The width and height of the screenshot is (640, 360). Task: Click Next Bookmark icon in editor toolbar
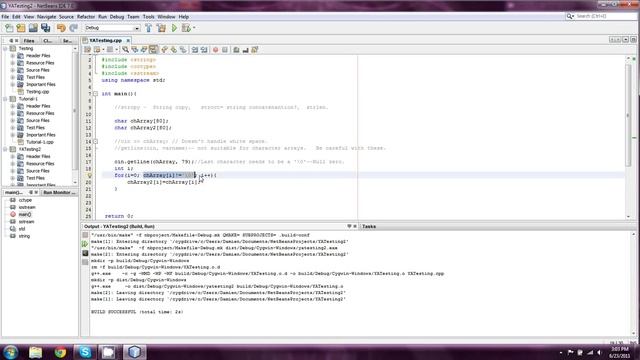[x=174, y=50]
